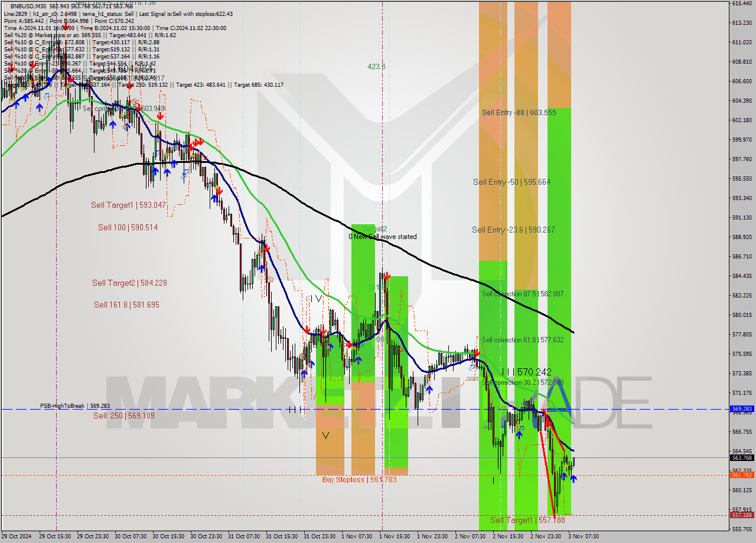Select 'Target 685: 430.117' text

coord(259,84)
